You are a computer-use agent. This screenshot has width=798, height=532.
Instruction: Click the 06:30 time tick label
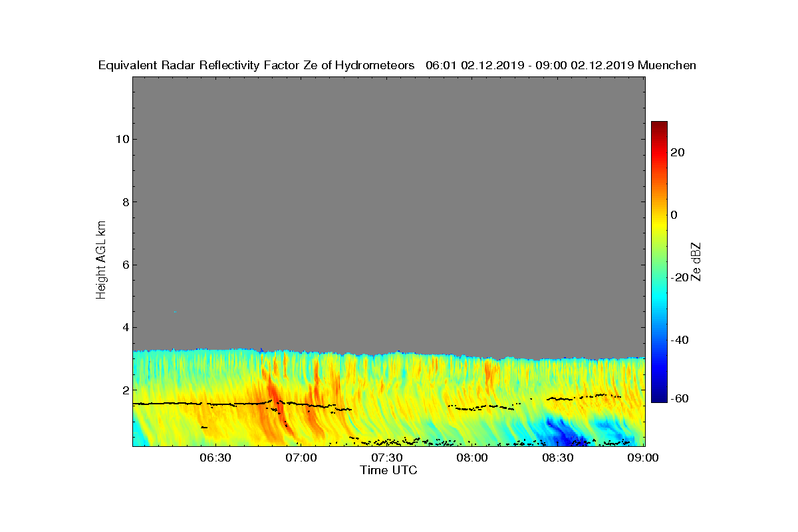(215, 458)
